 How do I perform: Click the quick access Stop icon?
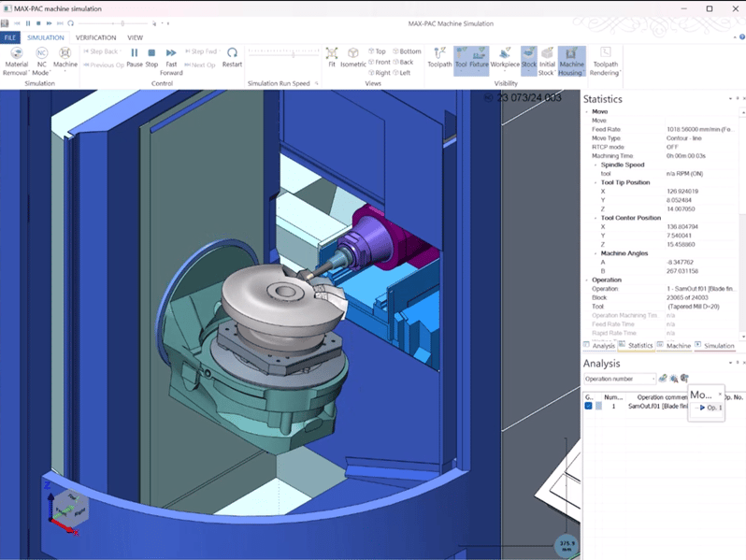click(x=38, y=23)
